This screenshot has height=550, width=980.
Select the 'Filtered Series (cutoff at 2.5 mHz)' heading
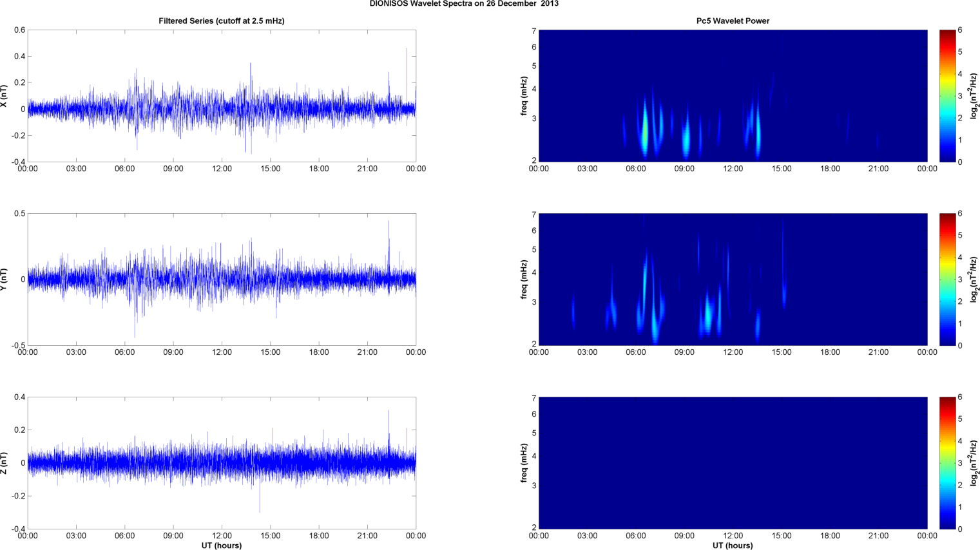coord(222,21)
